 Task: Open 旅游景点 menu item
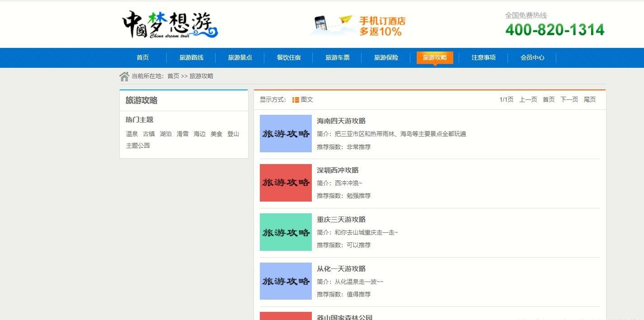240,58
